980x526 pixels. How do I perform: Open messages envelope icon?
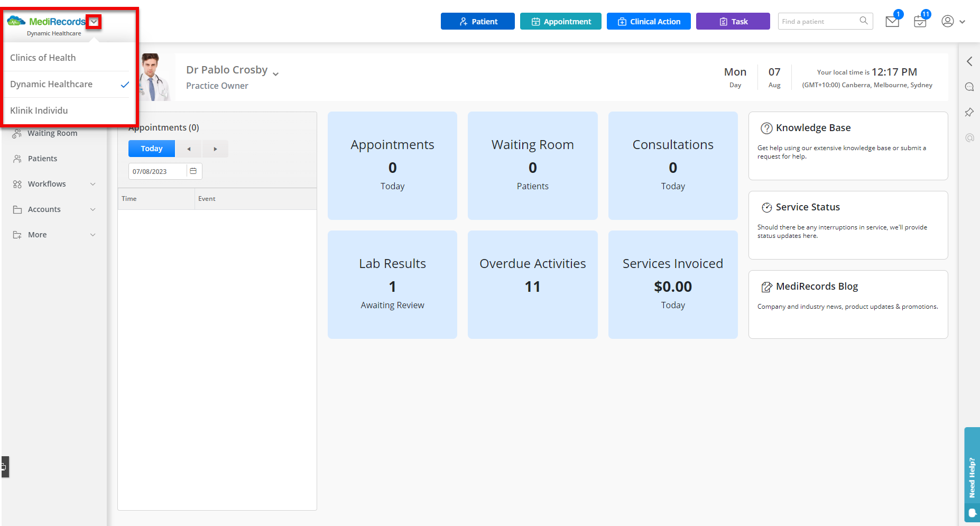pos(893,22)
